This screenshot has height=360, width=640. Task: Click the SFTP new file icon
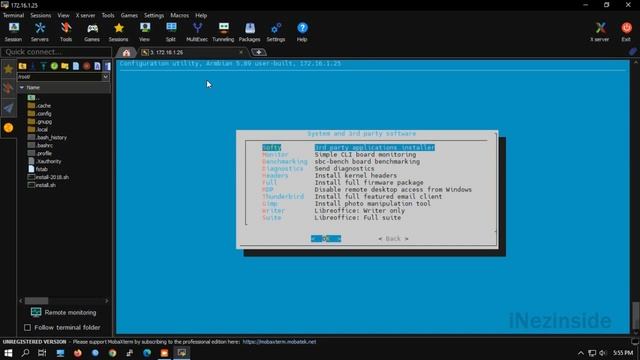tap(76, 66)
